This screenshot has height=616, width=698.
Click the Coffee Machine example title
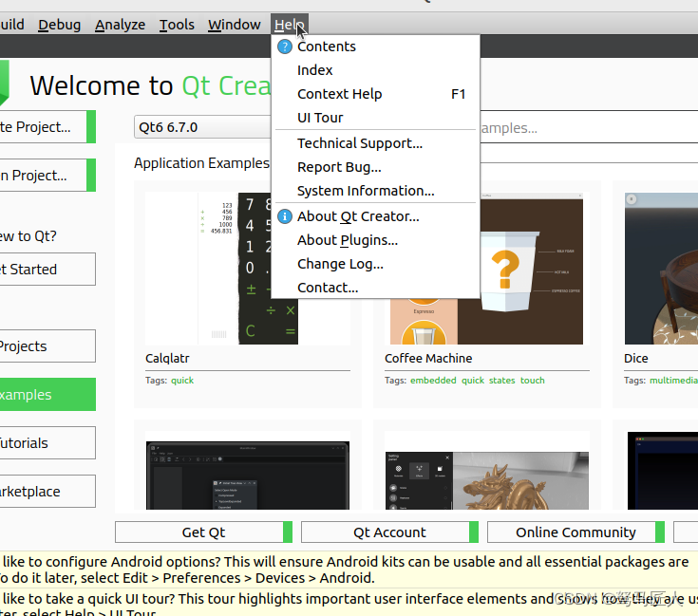428,358
